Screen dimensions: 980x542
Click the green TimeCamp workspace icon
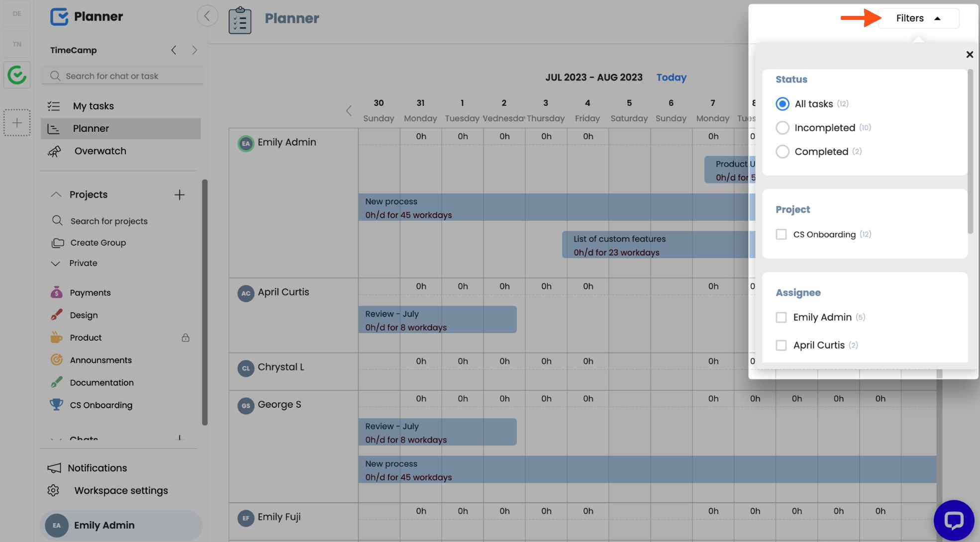click(17, 75)
